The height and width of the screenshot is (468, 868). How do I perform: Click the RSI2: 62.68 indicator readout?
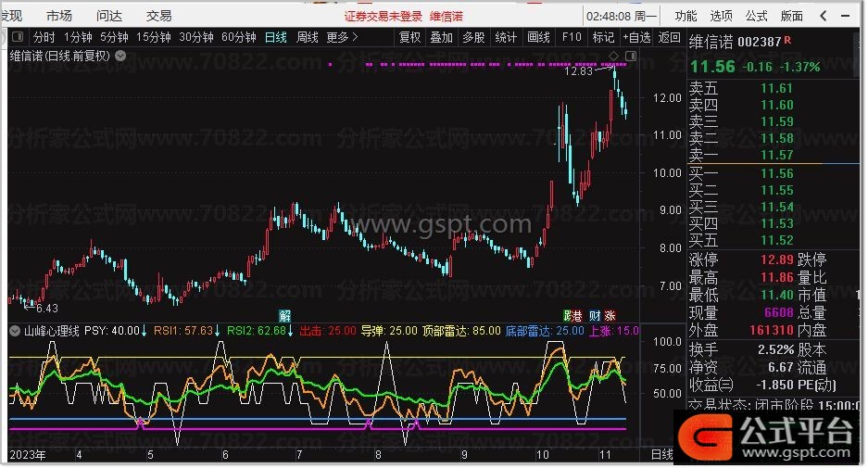pos(259,331)
